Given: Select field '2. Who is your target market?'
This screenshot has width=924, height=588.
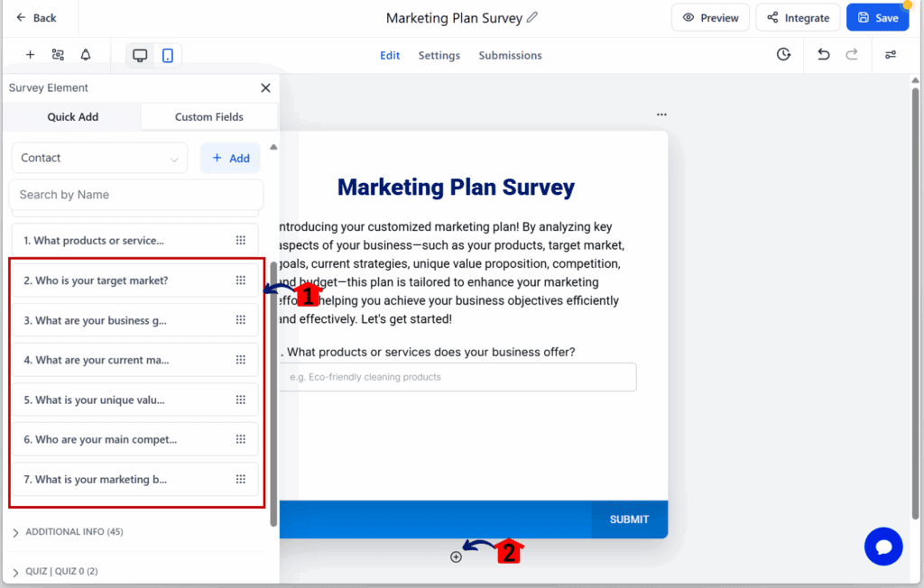Looking at the screenshot, I should point(135,280).
